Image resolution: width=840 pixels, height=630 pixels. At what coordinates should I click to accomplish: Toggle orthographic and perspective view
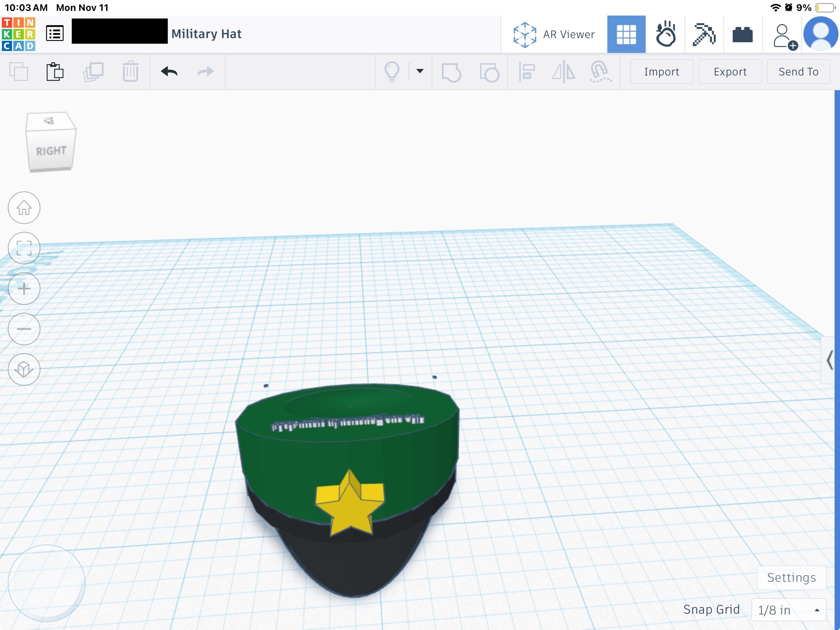[x=24, y=369]
